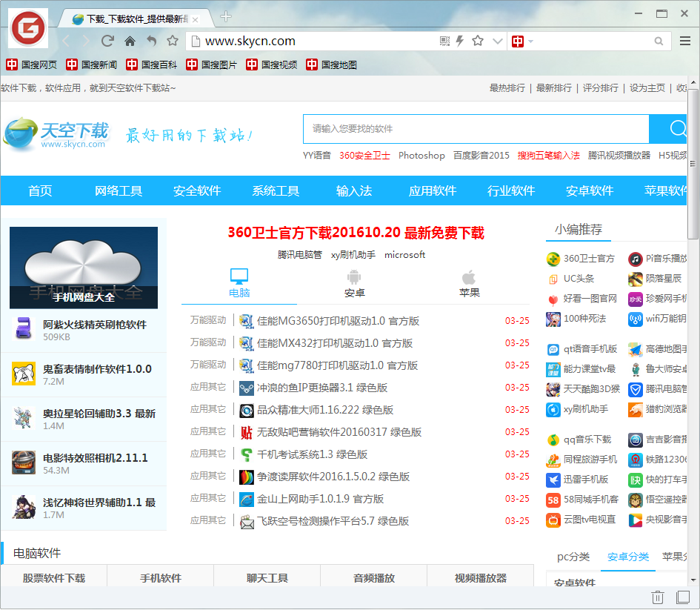This screenshot has width=700, height=610.
Task: Open a new tab with the plus button
Action: pyautogui.click(x=226, y=17)
